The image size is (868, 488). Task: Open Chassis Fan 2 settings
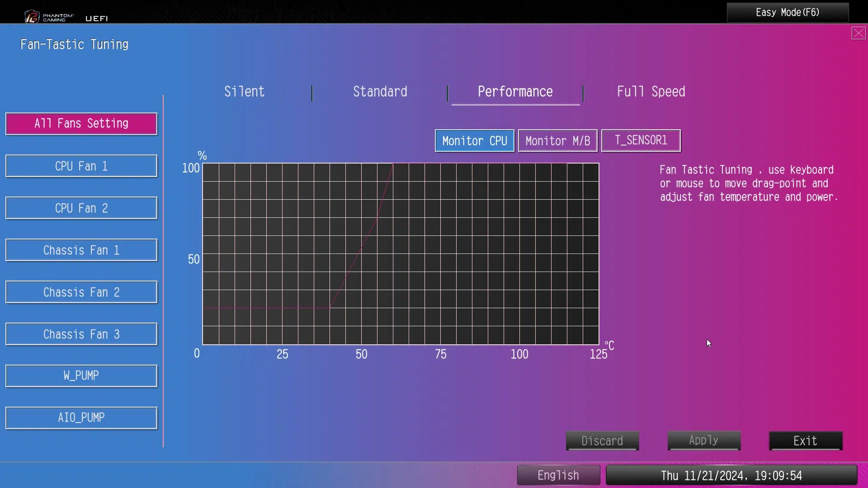(81, 292)
